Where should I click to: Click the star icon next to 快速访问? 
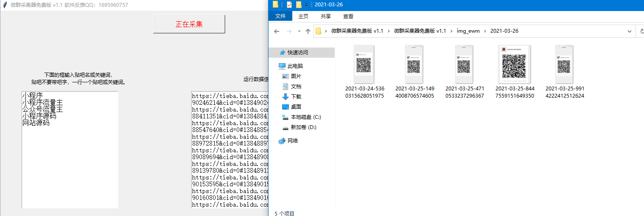283,53
